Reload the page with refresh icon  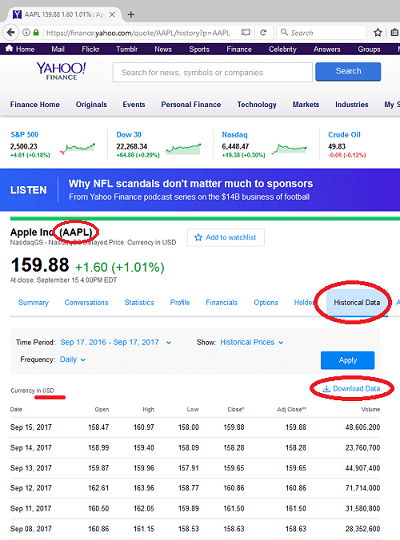(263, 33)
